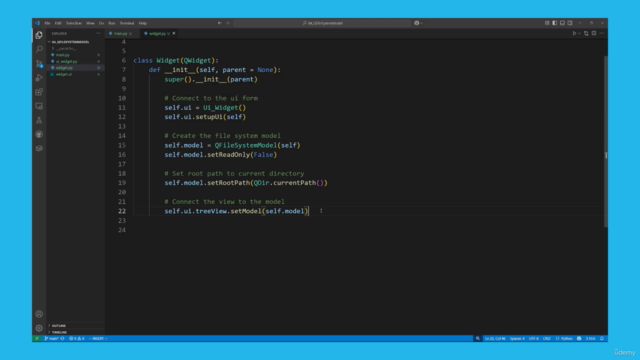Open editor More Actions ellipsis
640x360 pixels.
(602, 33)
